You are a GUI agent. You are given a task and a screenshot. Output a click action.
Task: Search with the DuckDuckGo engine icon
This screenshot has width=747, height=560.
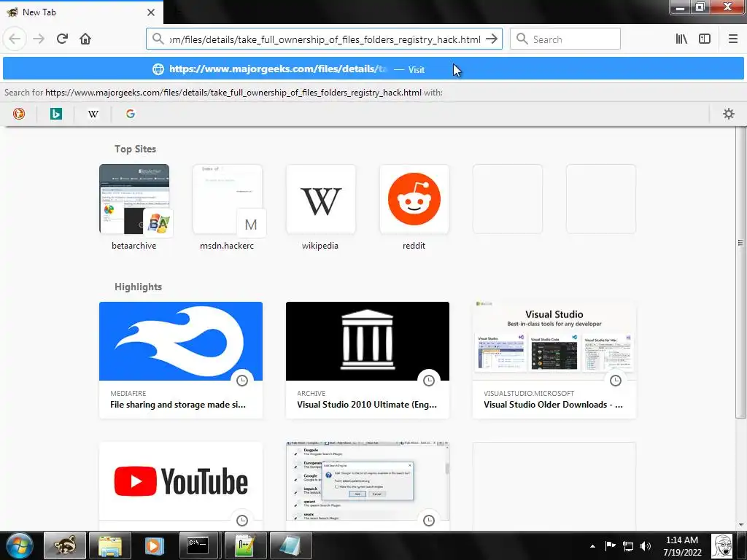point(19,114)
